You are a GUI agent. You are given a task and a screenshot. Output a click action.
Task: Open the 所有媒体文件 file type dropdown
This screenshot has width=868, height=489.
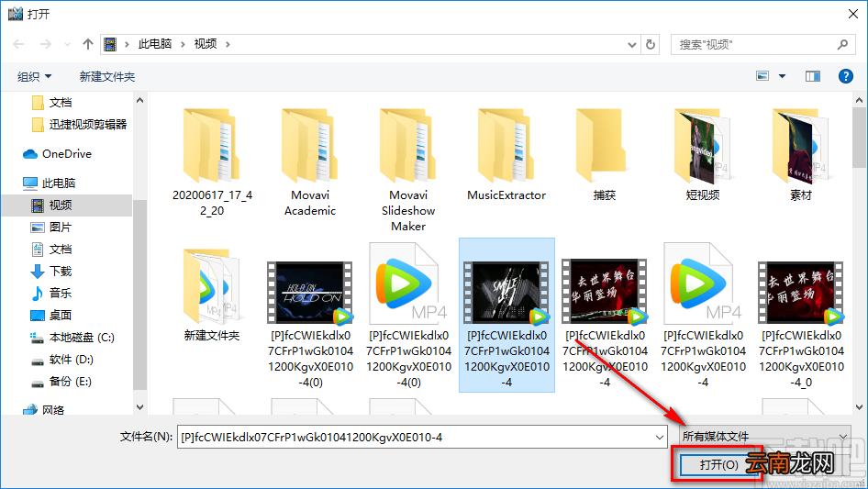coord(765,437)
